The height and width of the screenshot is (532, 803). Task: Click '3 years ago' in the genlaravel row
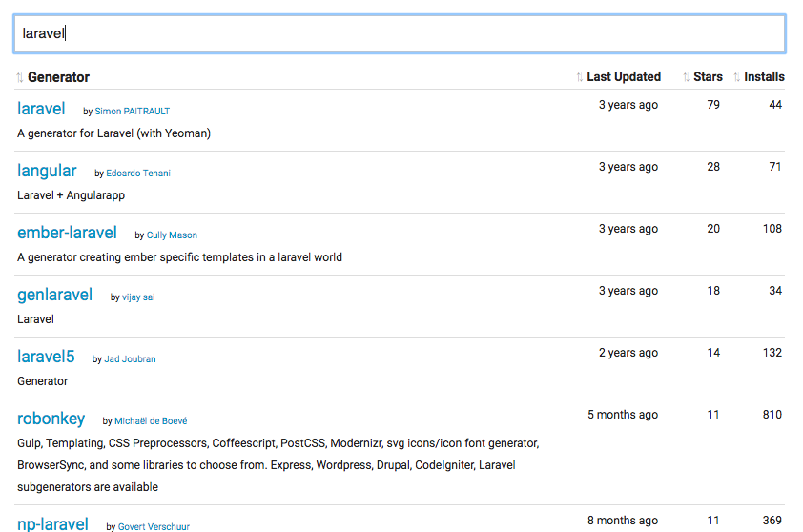click(x=628, y=291)
